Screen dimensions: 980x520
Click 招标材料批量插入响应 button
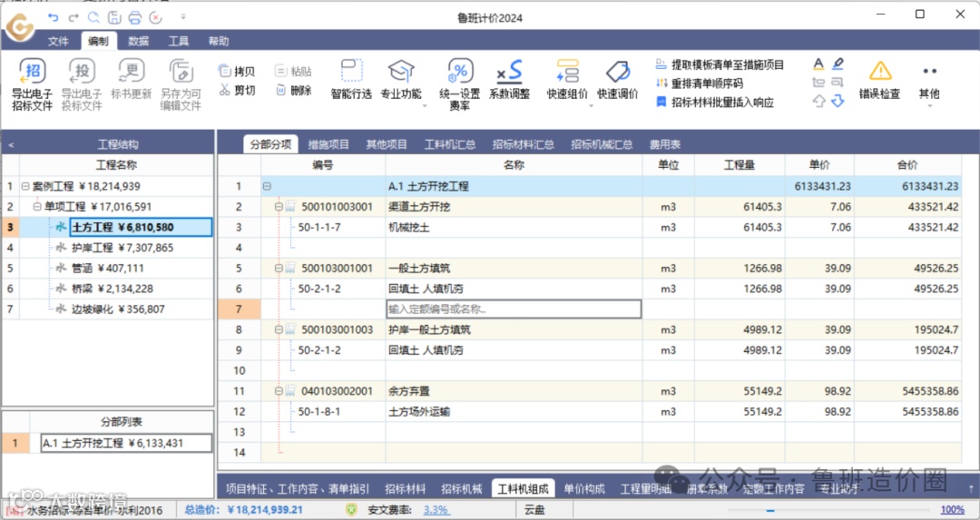[x=714, y=102]
